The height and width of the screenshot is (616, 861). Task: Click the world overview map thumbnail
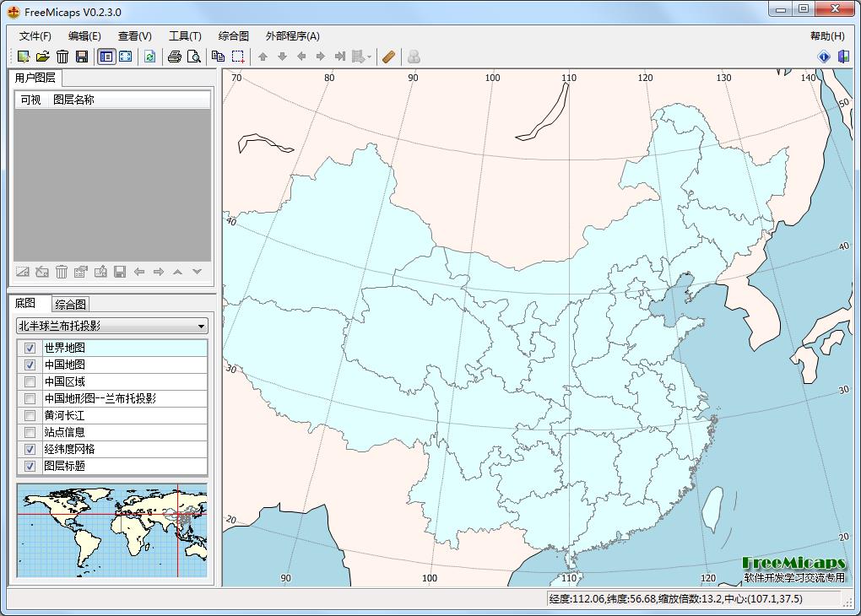pos(112,531)
